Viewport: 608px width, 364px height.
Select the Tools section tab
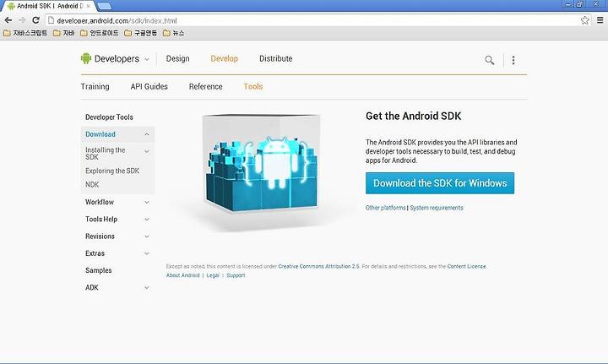[253, 86]
